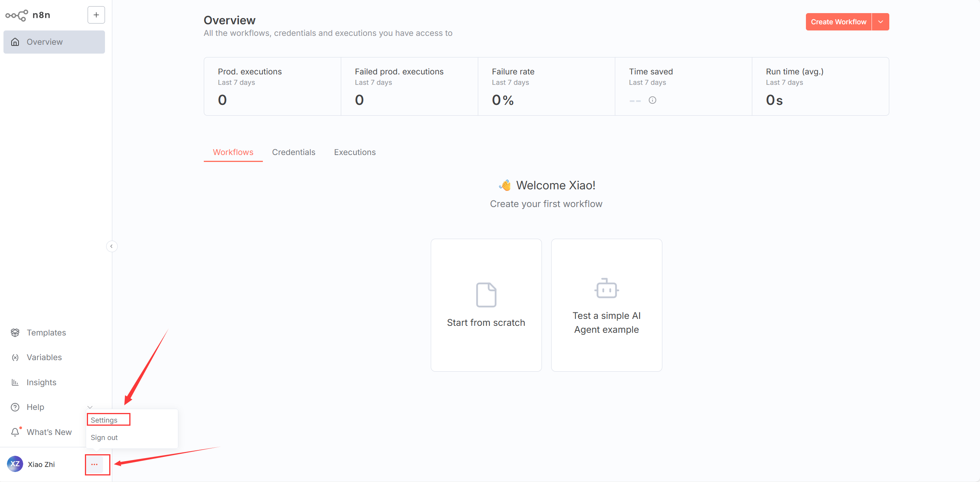Collapse the sidebar with chevron arrow
980x482 pixels.
point(112,246)
